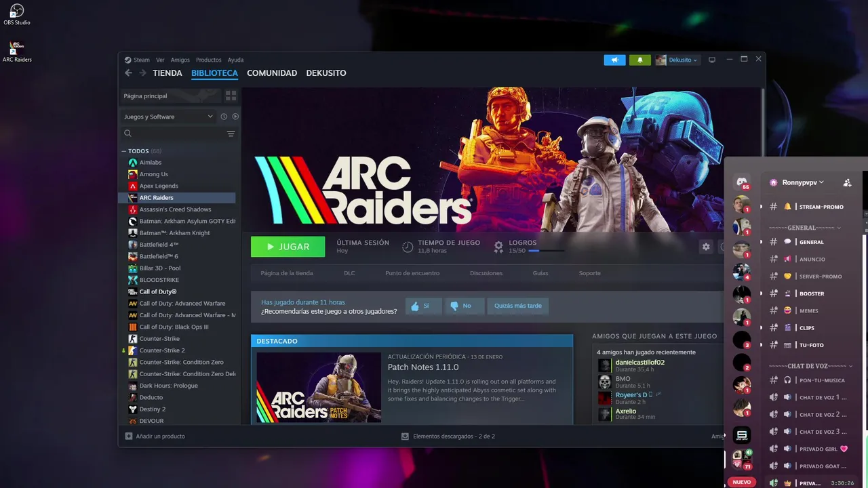Click the achievements trophy icon next to Logros

pos(498,247)
